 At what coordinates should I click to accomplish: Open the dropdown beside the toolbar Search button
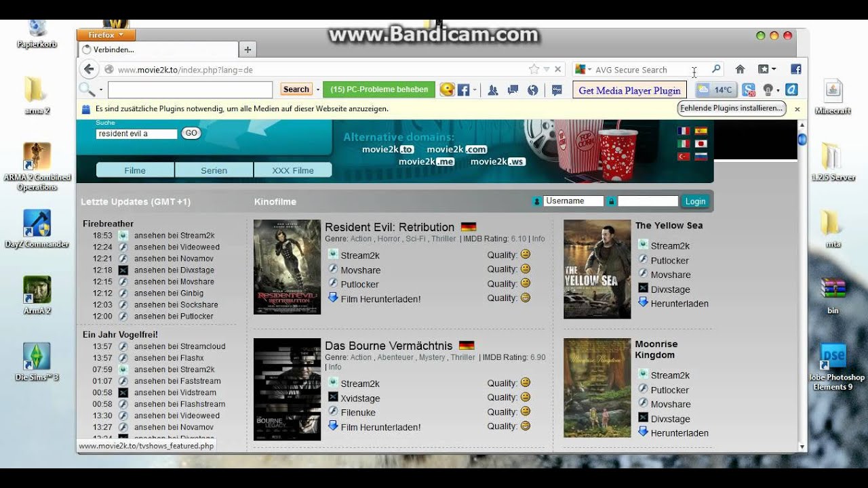[x=317, y=89]
